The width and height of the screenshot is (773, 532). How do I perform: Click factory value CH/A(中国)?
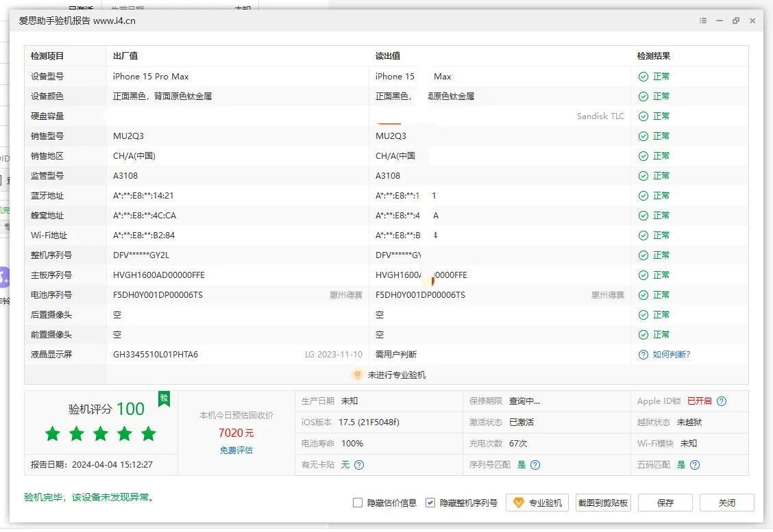(134, 156)
